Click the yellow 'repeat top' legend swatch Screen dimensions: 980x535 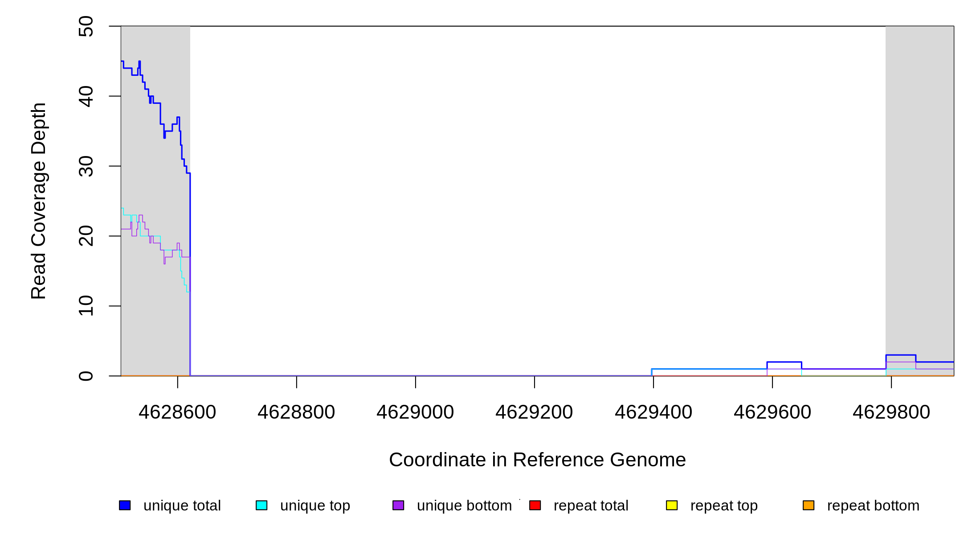672,505
